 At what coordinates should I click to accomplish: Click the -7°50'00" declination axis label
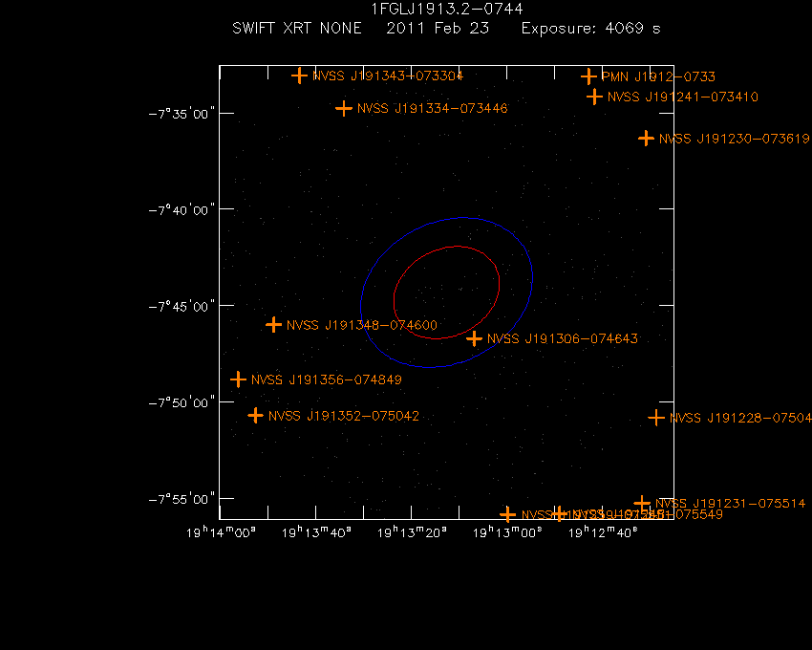pos(182,402)
